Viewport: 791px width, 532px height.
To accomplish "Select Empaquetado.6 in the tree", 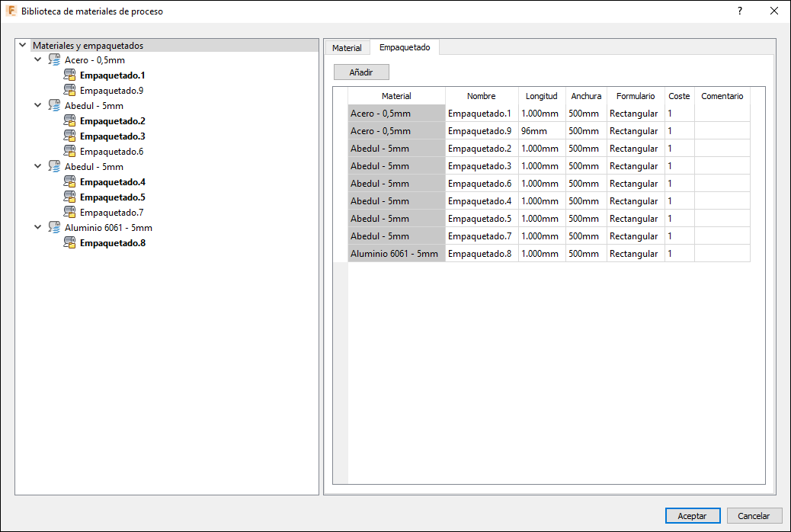I will click(x=111, y=152).
